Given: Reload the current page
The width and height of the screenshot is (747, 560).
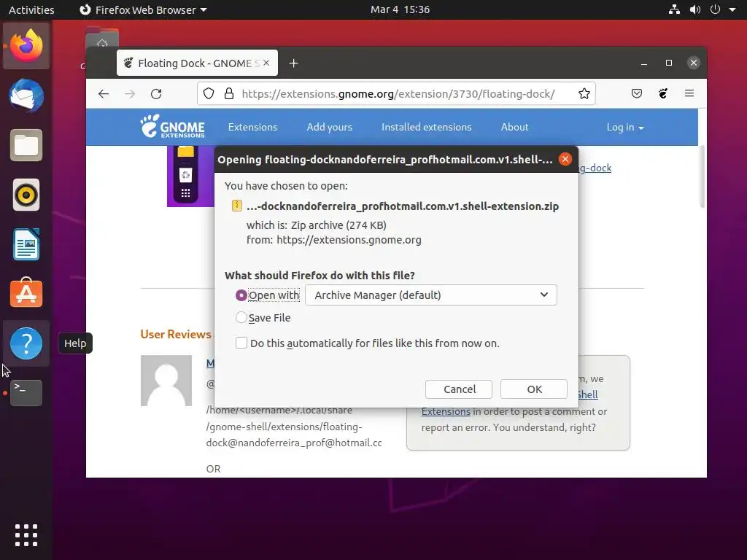Looking at the screenshot, I should [x=156, y=94].
